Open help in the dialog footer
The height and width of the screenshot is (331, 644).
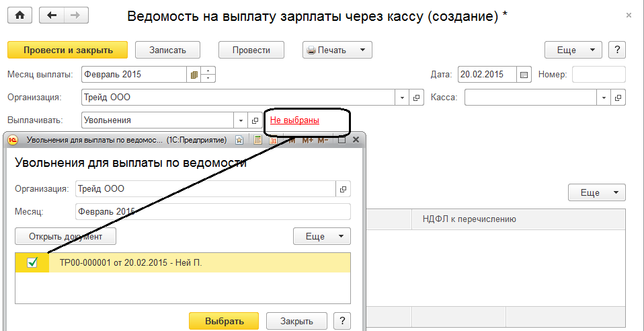click(x=342, y=321)
